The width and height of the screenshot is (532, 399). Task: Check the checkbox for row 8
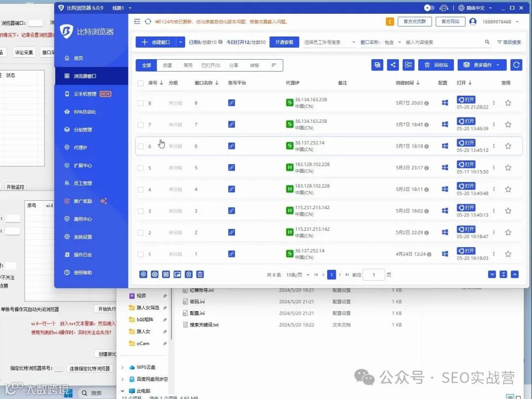pyautogui.click(x=140, y=103)
